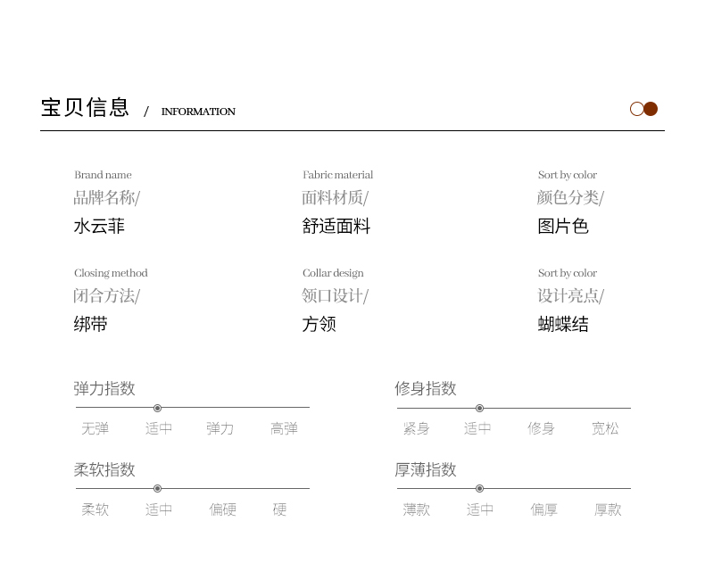Click the 闭合方法/ label
This screenshot has width=705, height=588.
click(106, 296)
